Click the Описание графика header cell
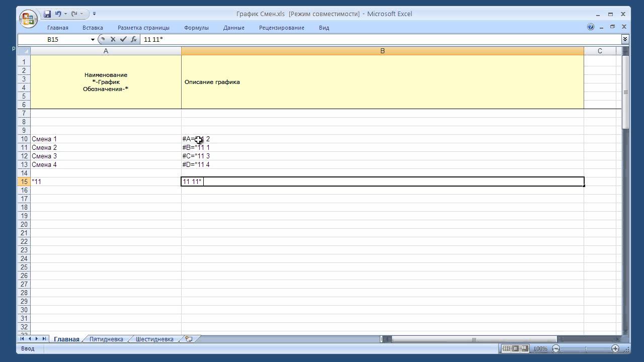Viewport: 644px width, 362px height. tap(382, 82)
